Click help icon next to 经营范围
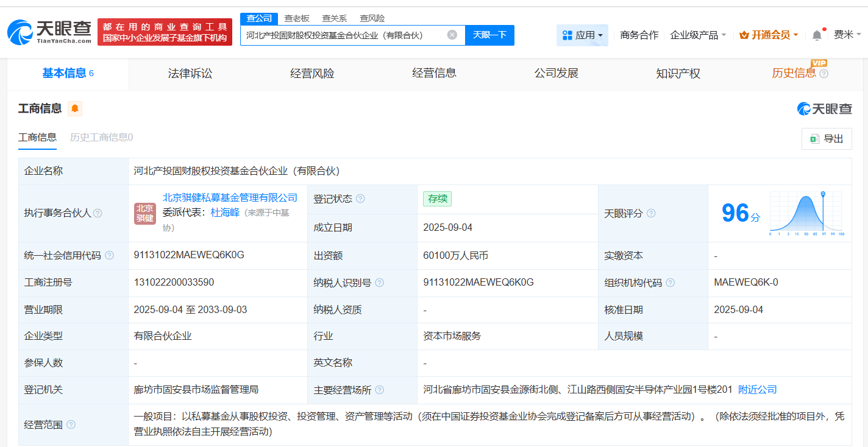 pos(71,424)
